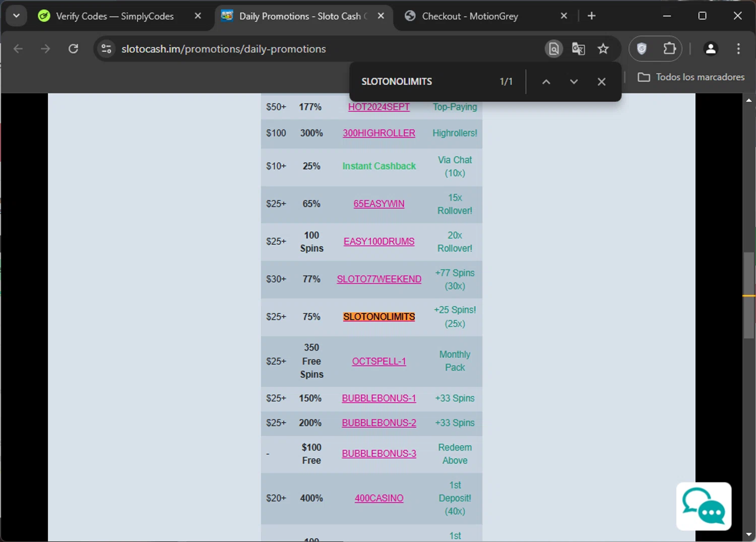Click the Instant Cashback text
The height and width of the screenshot is (542, 756).
coord(379,166)
